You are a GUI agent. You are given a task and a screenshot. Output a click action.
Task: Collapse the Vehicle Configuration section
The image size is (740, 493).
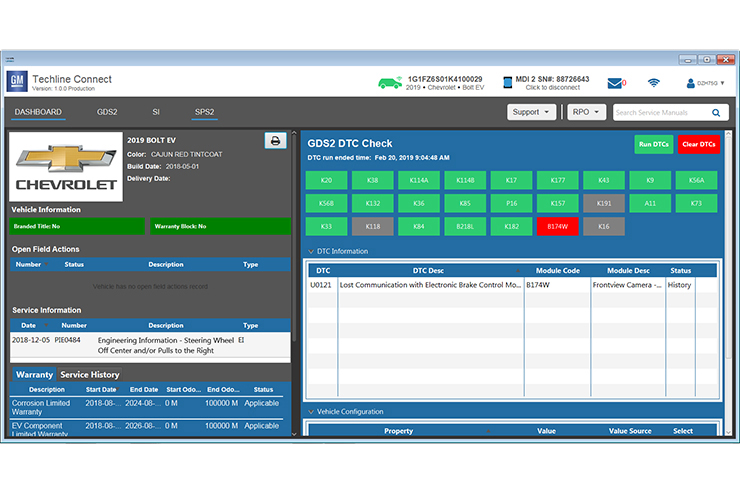pos(310,411)
